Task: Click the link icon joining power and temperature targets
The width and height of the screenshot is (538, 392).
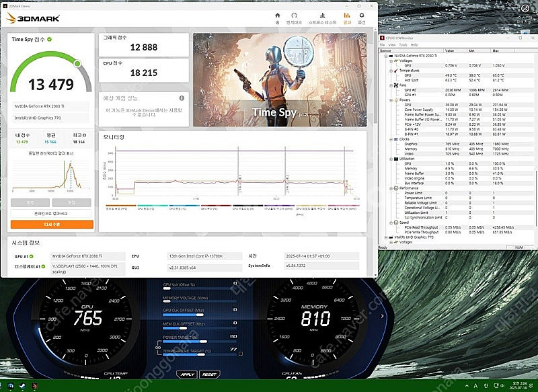Action: click(158, 348)
